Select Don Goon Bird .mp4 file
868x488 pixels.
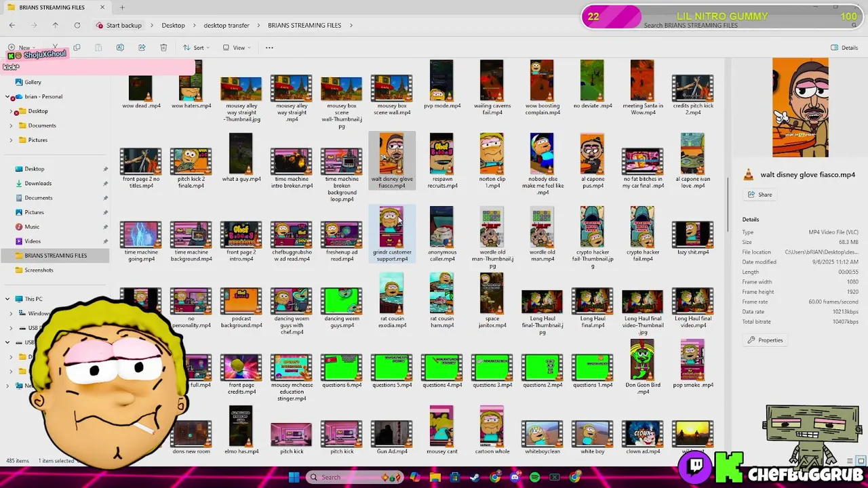(x=642, y=367)
